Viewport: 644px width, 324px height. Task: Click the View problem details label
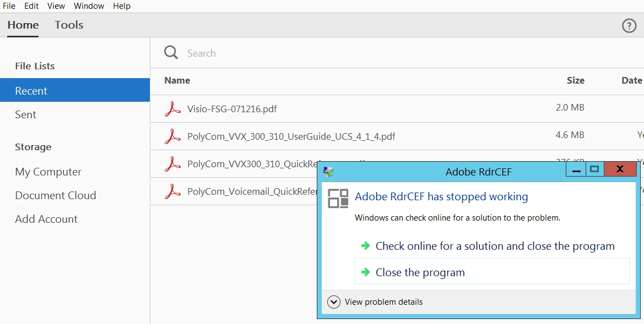coord(383,302)
